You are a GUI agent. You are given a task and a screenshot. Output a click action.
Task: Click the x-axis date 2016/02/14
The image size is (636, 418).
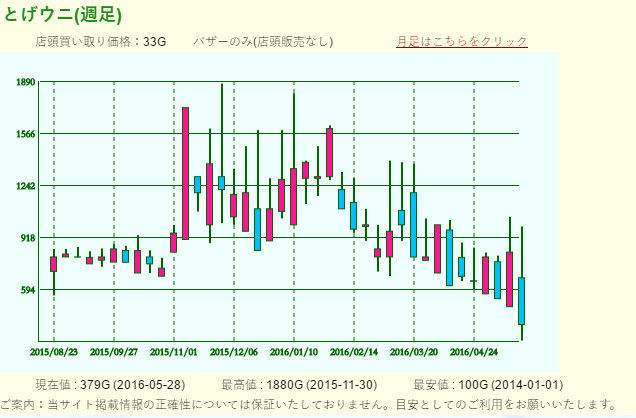coord(354,352)
